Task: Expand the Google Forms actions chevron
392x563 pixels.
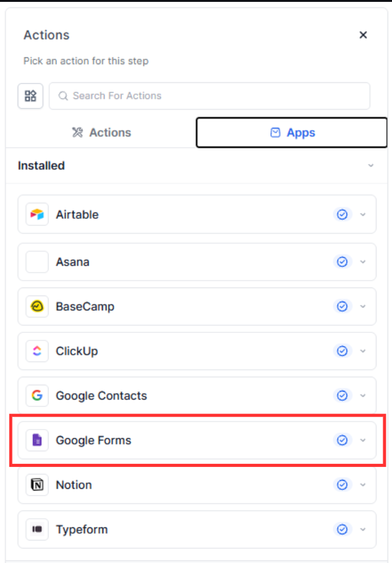Action: pyautogui.click(x=363, y=440)
